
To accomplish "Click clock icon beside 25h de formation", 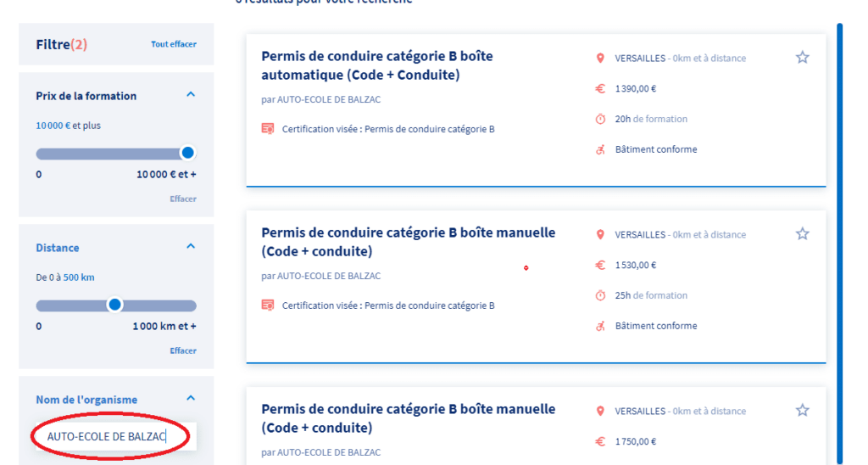I will click(600, 295).
